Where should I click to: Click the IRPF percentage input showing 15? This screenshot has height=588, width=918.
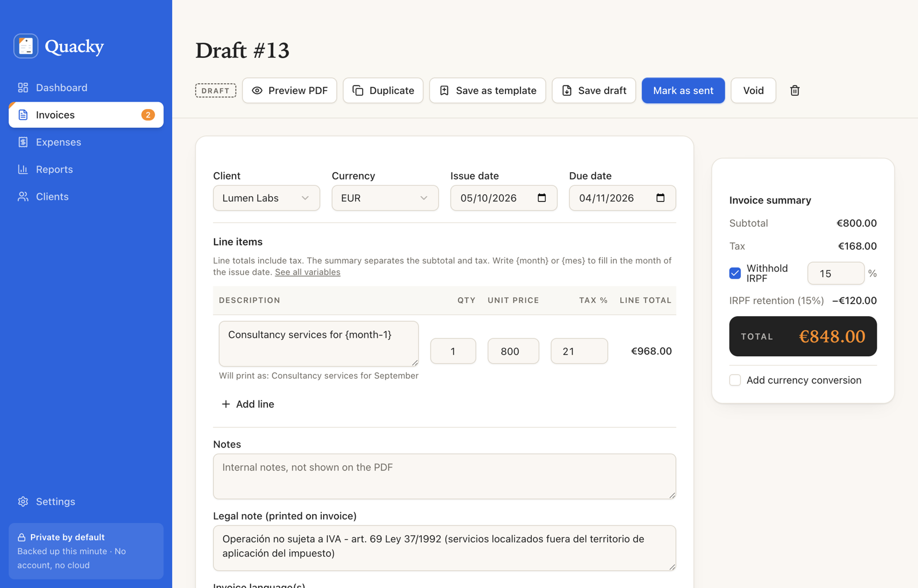[836, 273]
